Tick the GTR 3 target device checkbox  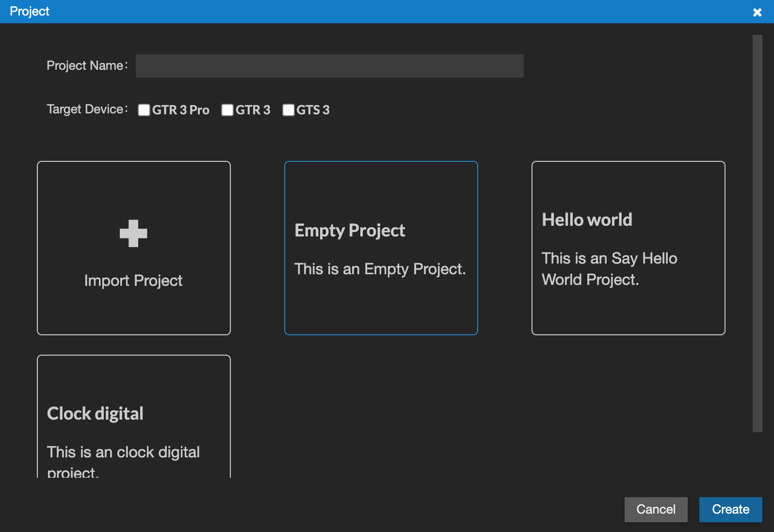(x=227, y=110)
